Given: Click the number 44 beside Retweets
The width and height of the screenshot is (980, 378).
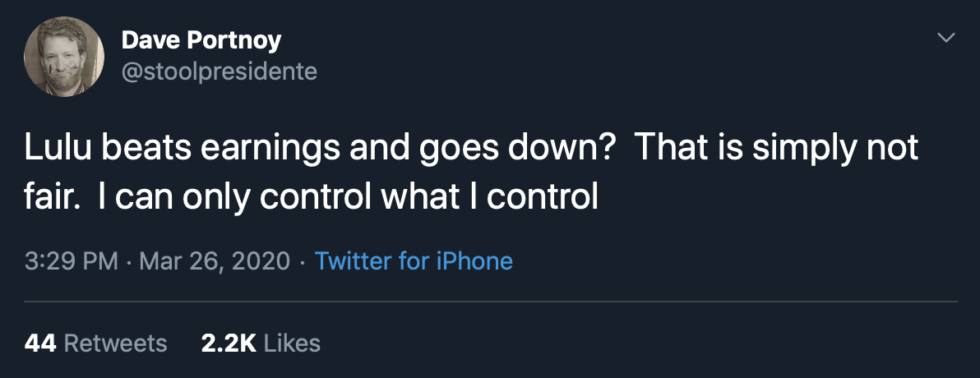Looking at the screenshot, I should (x=40, y=343).
